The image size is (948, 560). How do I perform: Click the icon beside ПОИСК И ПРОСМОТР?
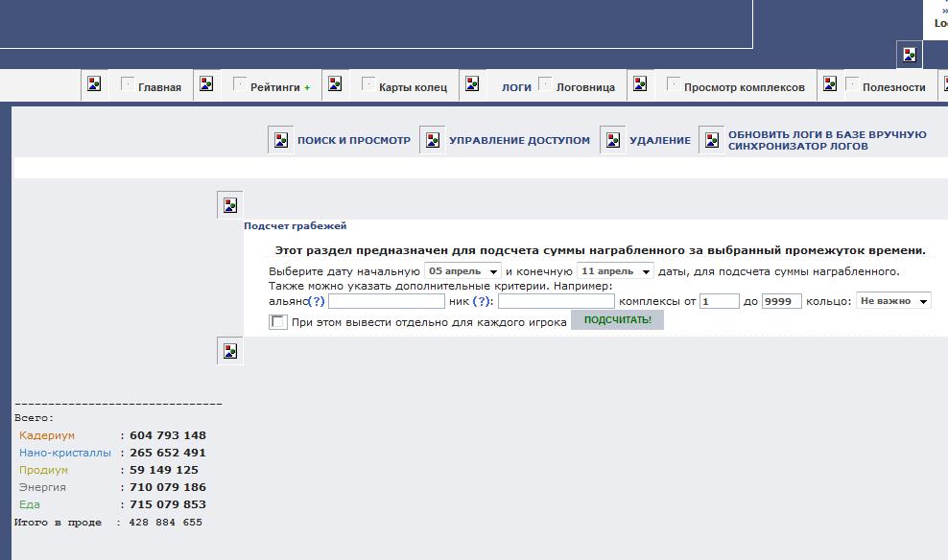[281, 140]
